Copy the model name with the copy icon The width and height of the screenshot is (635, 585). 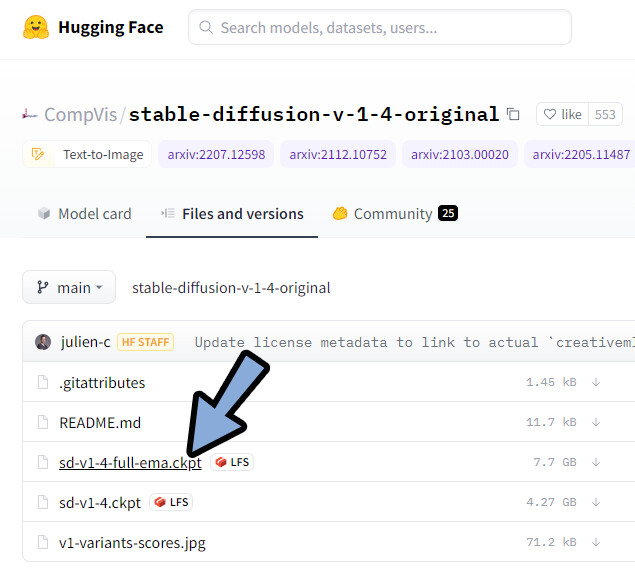[x=513, y=114]
